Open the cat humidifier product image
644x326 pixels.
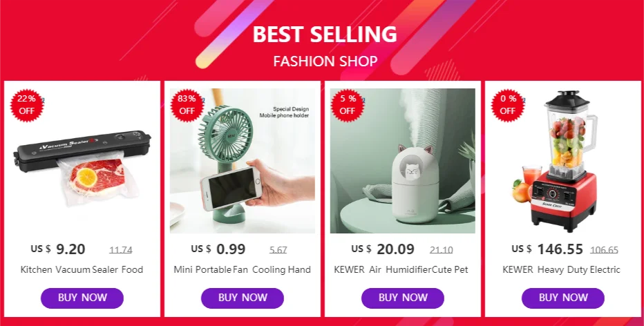[x=402, y=161]
